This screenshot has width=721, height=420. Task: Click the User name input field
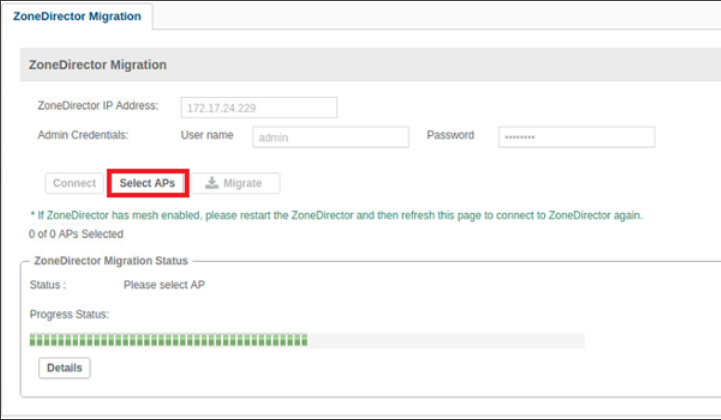pos(331,137)
